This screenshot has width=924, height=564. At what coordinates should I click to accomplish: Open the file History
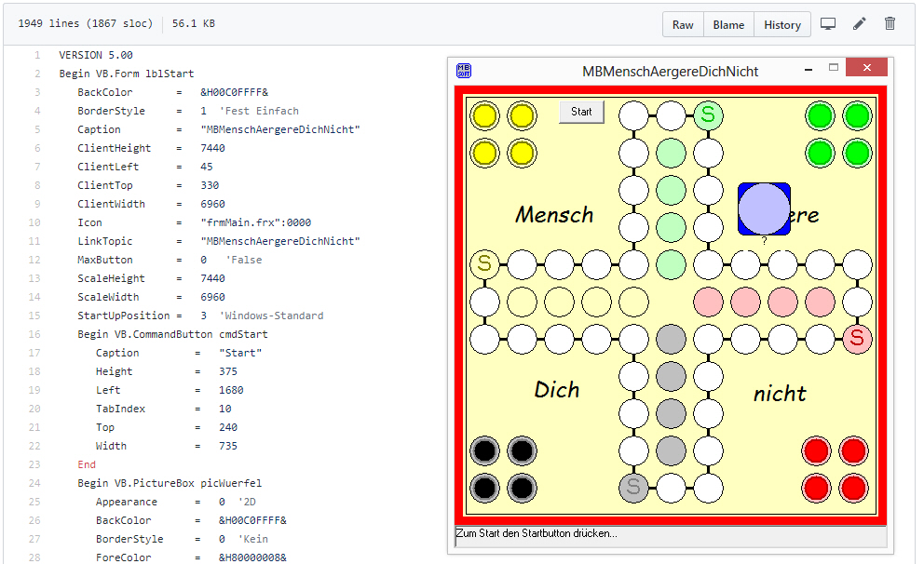781,24
